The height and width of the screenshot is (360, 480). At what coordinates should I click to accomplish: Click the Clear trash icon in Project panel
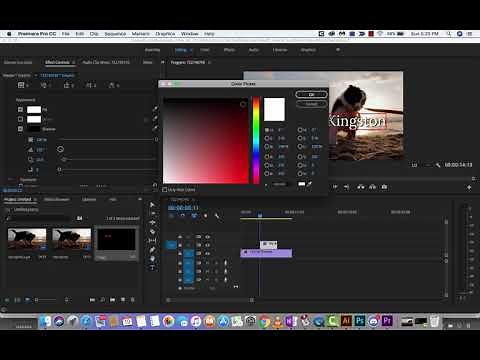click(x=133, y=300)
